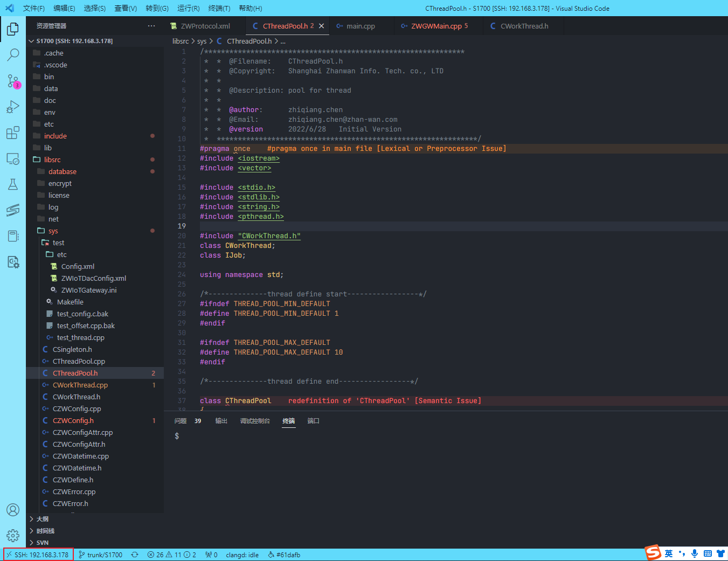Click the S-shaped activity bar icon
This screenshot has height=561, width=728.
pyautogui.click(x=13, y=210)
